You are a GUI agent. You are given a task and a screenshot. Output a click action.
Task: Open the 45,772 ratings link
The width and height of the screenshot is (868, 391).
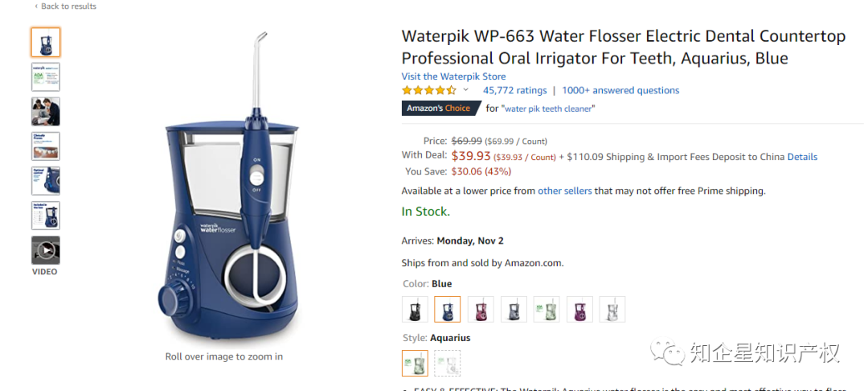[x=514, y=90]
